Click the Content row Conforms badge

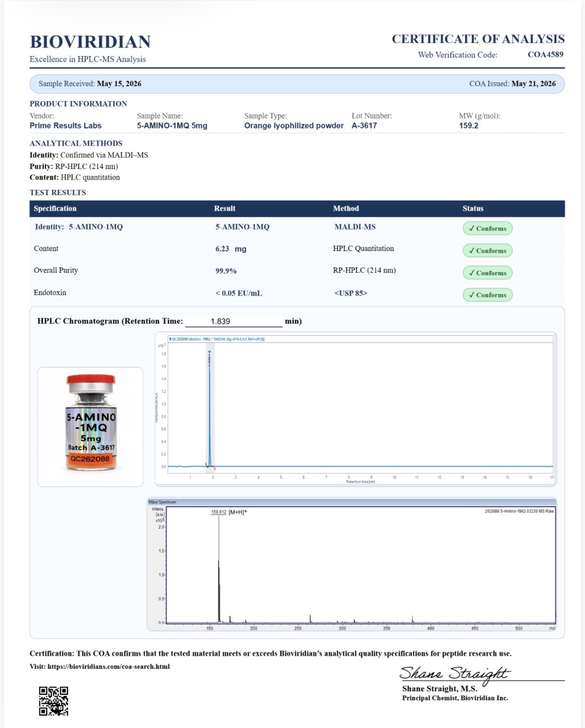click(487, 251)
